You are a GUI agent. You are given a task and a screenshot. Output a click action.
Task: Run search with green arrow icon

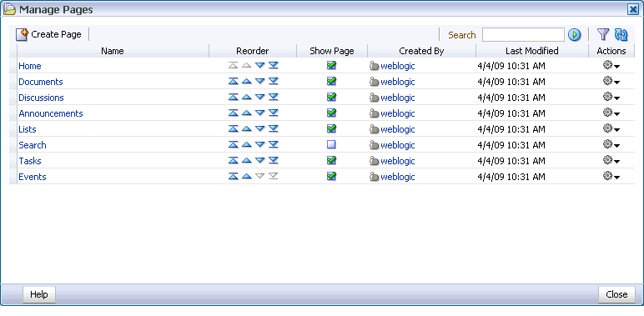pyautogui.click(x=574, y=35)
